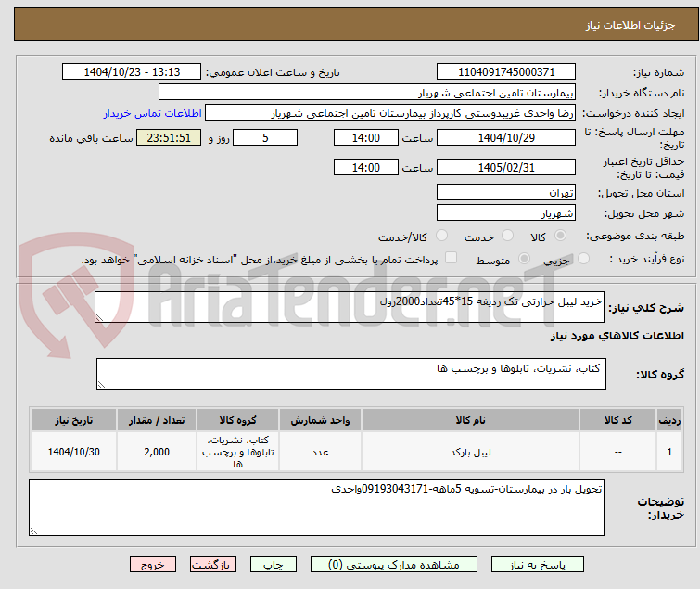The image size is (700, 589).
Task: Click the response deadline date 1404/10/29
Action: pyautogui.click(x=506, y=137)
